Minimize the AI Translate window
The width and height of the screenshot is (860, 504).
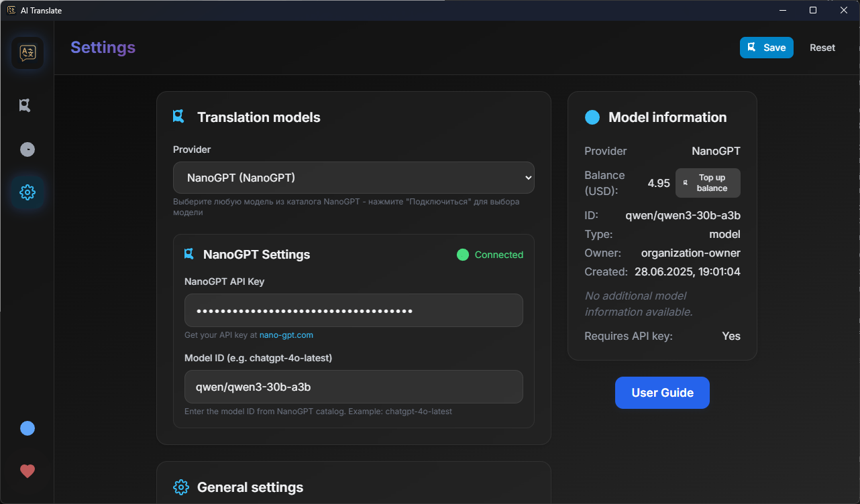[x=782, y=10]
